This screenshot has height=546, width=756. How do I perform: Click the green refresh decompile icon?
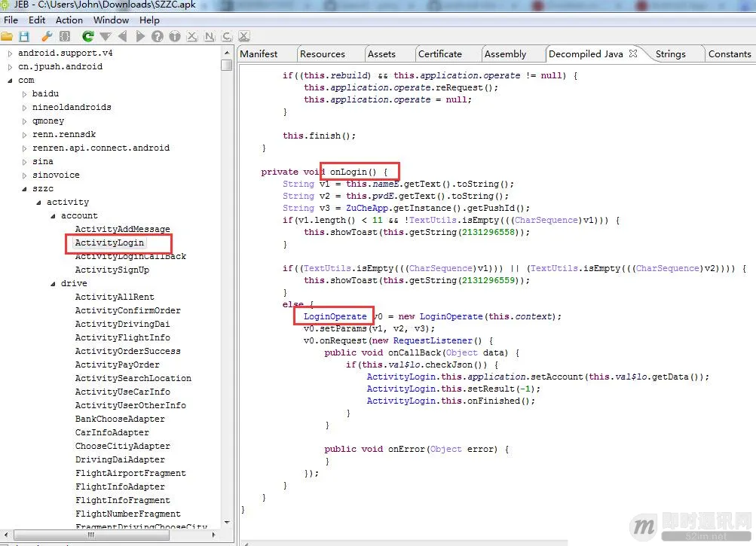(87, 36)
